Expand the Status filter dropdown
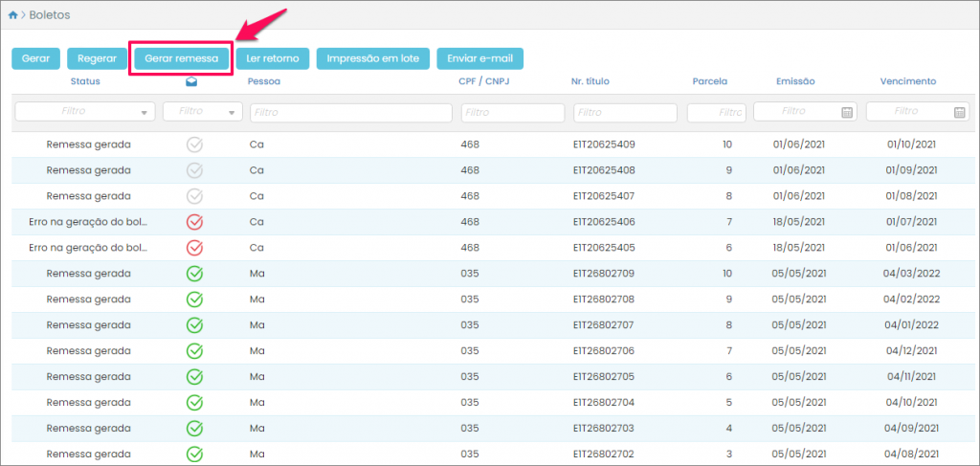The height and width of the screenshot is (466, 980). pyautogui.click(x=145, y=112)
